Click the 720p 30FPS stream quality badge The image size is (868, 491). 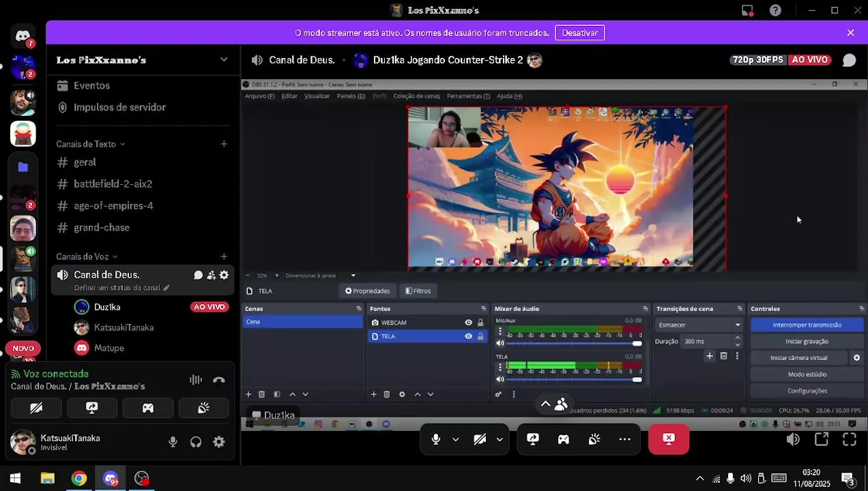[x=758, y=60]
